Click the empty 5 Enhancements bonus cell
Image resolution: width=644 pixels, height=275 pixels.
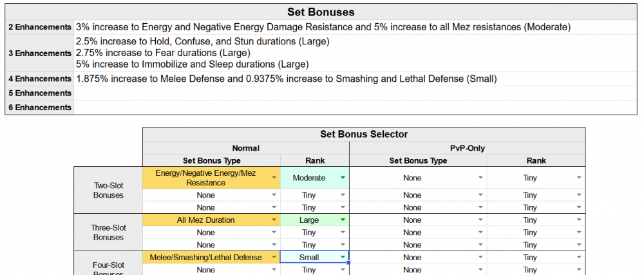tap(354, 93)
